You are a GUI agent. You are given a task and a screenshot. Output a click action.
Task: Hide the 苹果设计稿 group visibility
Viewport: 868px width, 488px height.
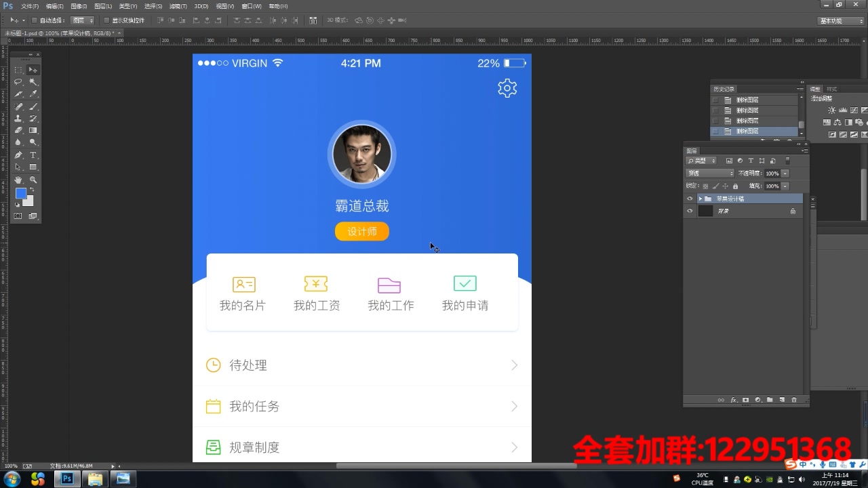click(x=690, y=199)
